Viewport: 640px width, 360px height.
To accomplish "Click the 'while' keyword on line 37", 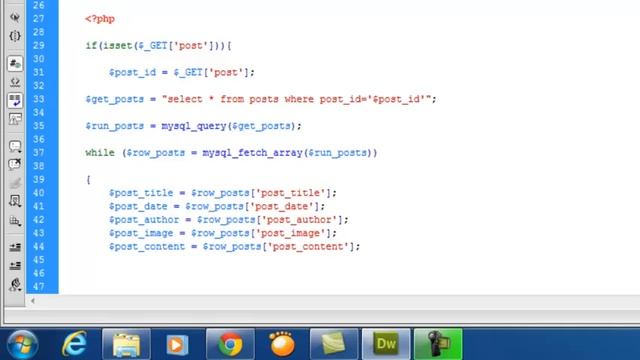I will tap(100, 153).
